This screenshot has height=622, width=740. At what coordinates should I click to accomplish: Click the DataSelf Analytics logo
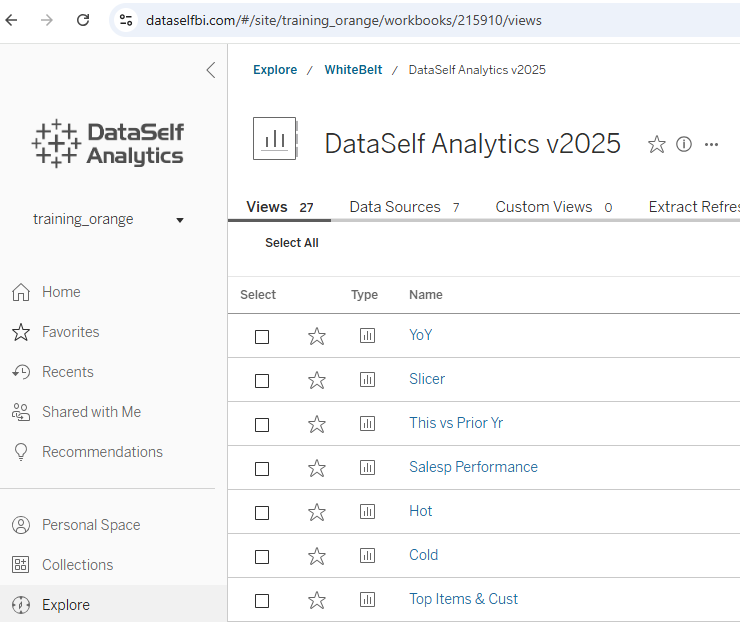(x=108, y=143)
